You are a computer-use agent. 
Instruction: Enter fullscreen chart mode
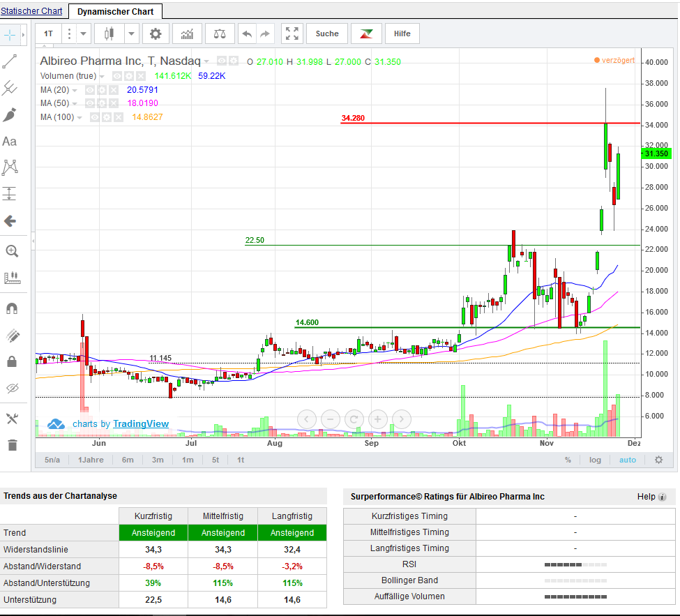292,34
